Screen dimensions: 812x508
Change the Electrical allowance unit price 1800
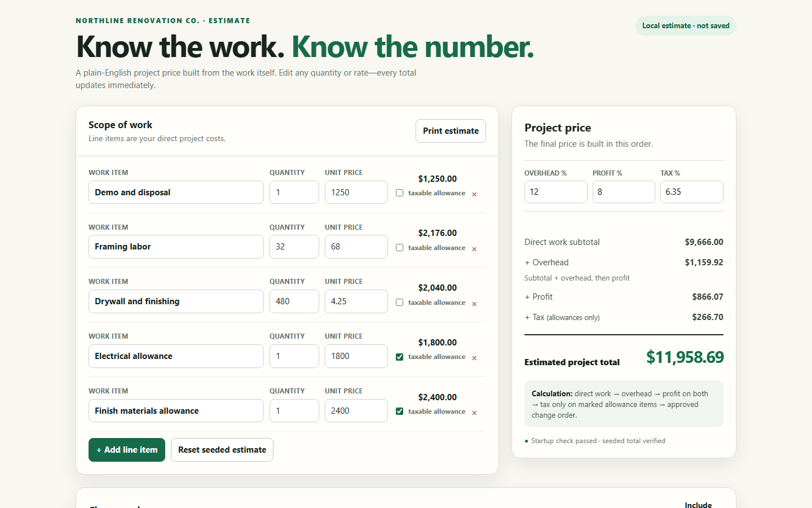pos(356,356)
